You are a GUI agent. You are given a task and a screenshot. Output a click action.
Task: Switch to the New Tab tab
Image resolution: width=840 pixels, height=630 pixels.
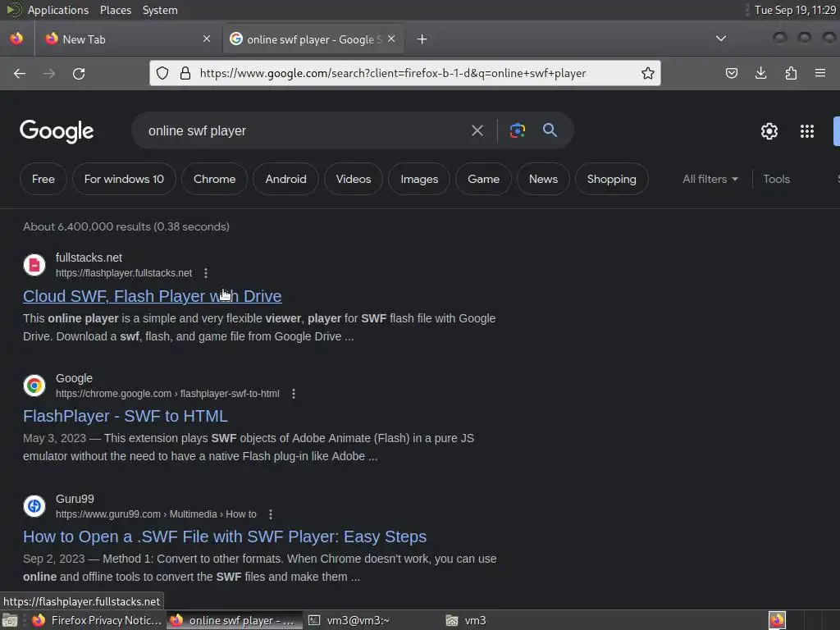(127, 39)
